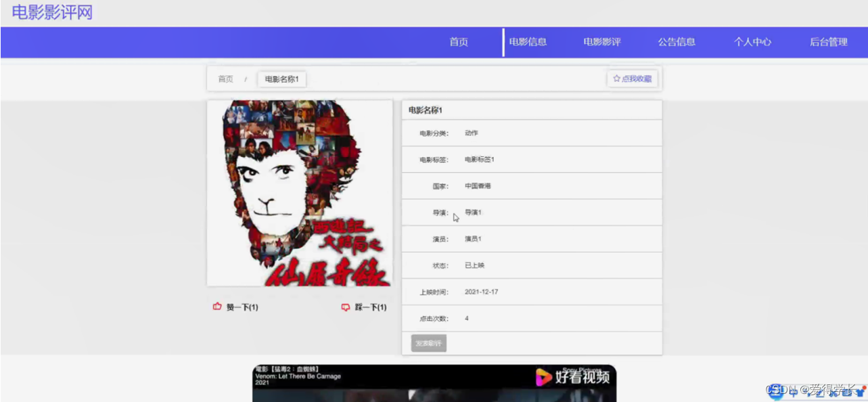Click the 电影标签： field label

(x=434, y=160)
